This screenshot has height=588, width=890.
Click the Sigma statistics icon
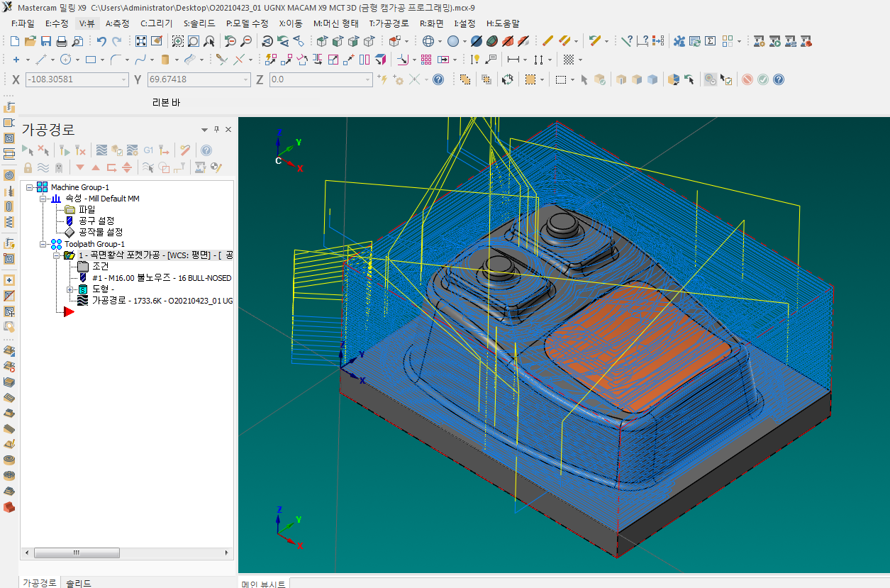711,41
